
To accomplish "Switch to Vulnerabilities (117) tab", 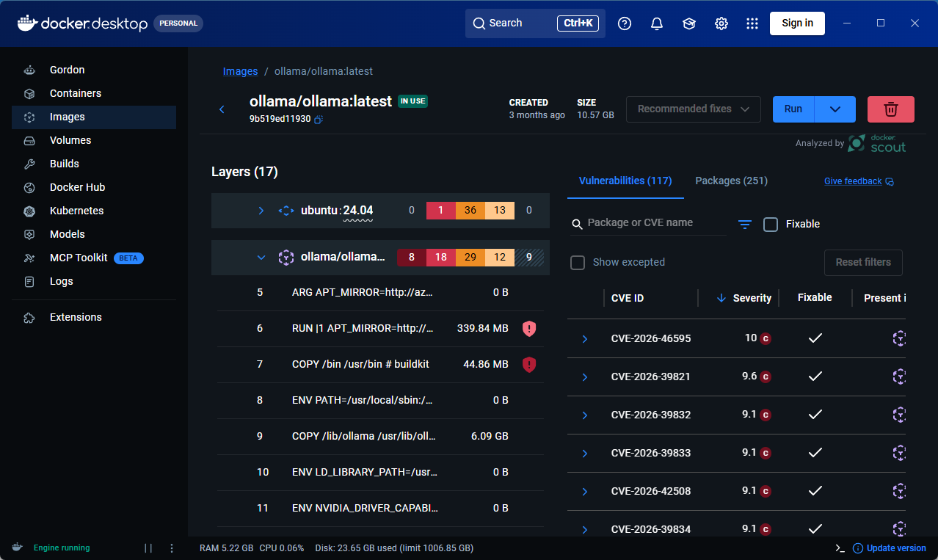I will click(625, 181).
